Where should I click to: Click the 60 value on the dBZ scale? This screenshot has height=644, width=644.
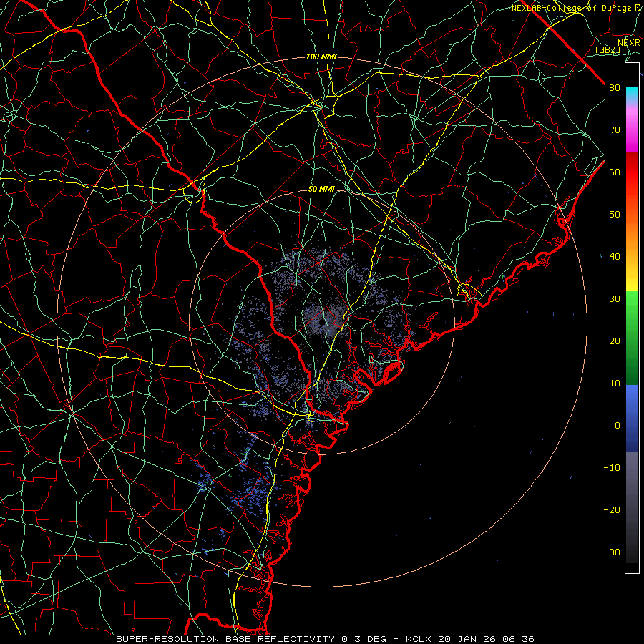(x=615, y=172)
